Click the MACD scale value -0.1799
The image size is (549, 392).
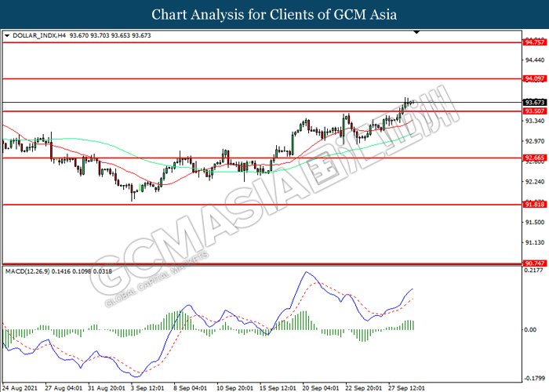coord(534,379)
